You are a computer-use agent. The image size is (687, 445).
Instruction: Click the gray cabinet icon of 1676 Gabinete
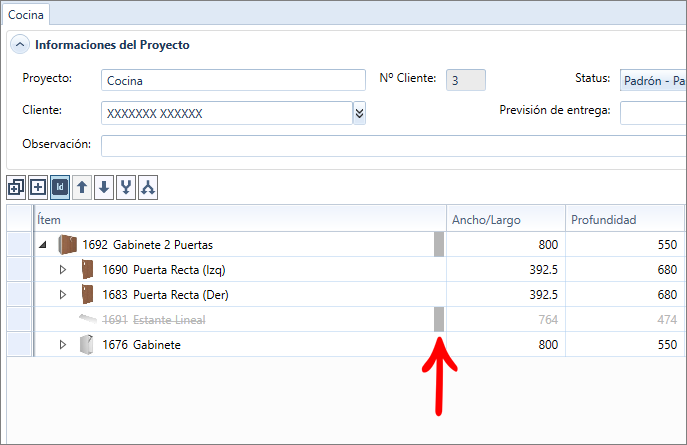[87, 344]
